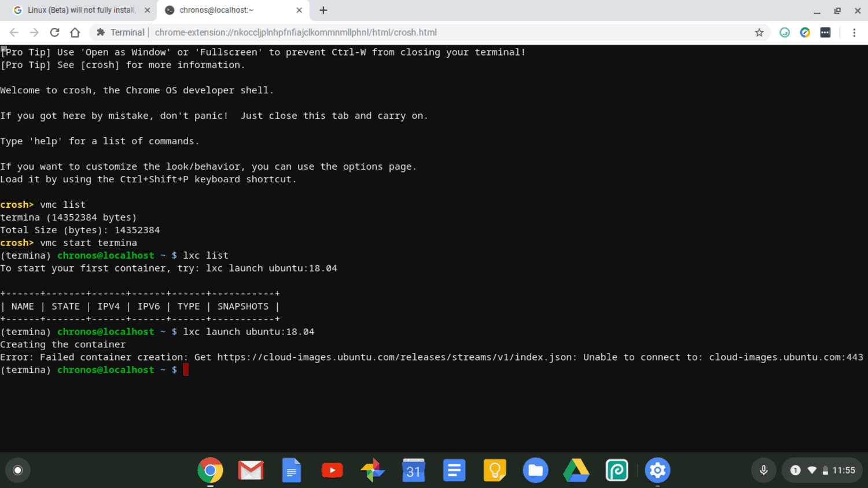Viewport: 868px width, 488px height.
Task: Open the launcher circle button
Action: click(x=18, y=470)
